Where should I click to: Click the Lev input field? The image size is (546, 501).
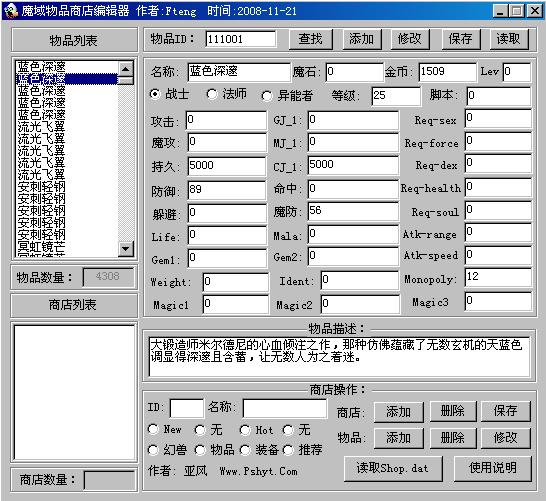click(x=517, y=72)
